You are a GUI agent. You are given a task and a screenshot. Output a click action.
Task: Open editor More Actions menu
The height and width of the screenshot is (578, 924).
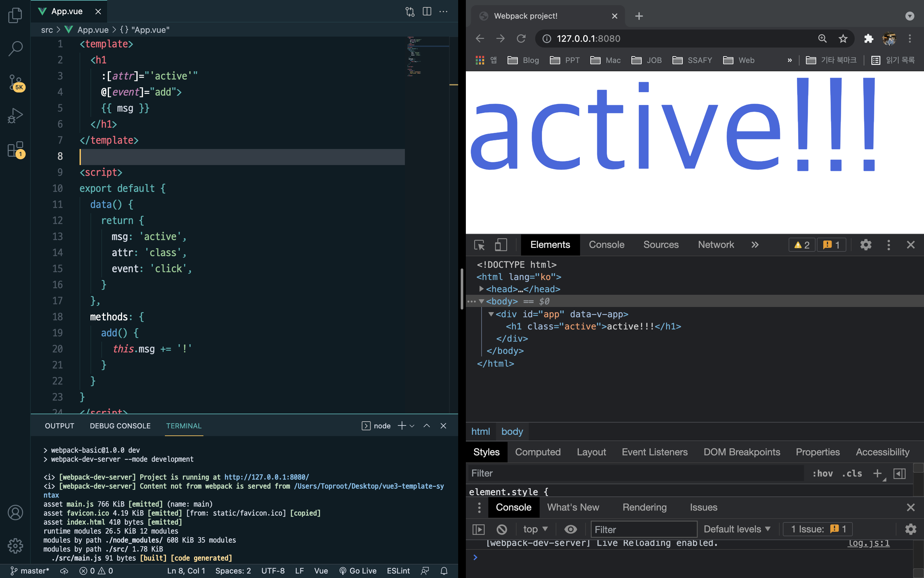click(443, 12)
